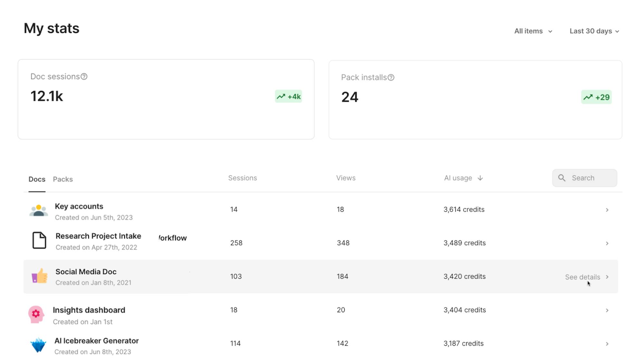Click the Pack installs help icon
This screenshot has width=644, height=362.
[391, 78]
